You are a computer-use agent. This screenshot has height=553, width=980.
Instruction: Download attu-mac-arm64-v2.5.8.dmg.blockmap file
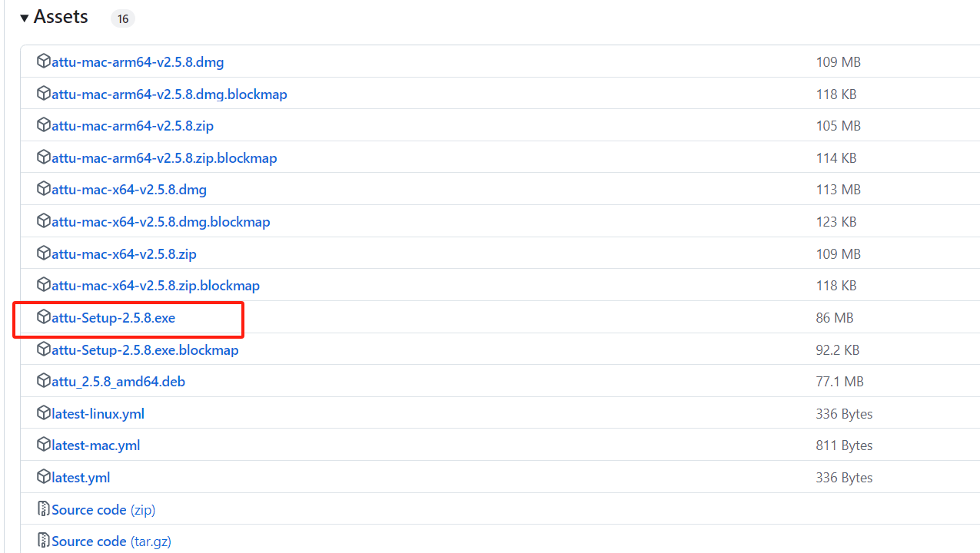[x=169, y=94]
